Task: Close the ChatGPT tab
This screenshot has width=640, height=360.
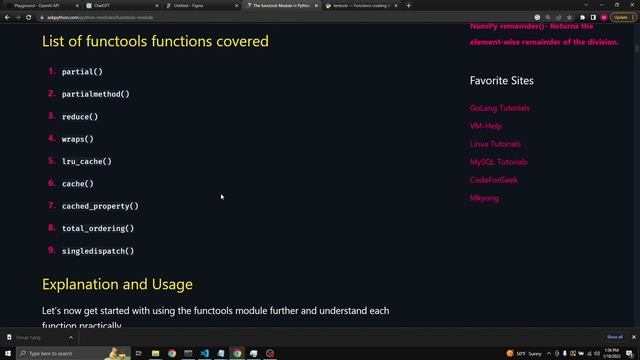Action: [157, 6]
